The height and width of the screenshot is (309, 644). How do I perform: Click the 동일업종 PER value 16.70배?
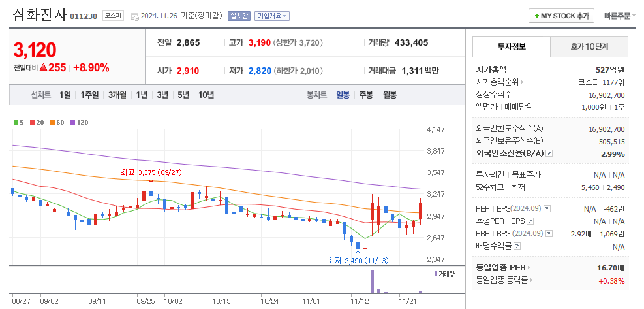611,268
